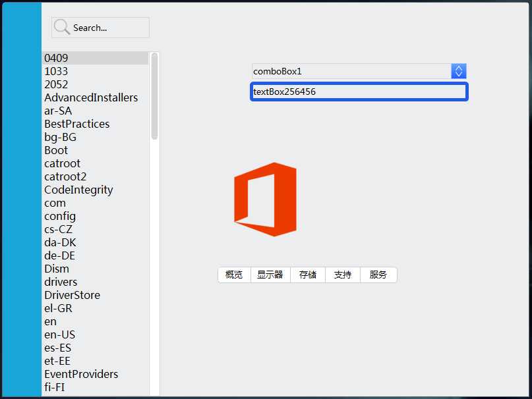
Task: Click the magnifier search icon
Action: click(x=61, y=27)
